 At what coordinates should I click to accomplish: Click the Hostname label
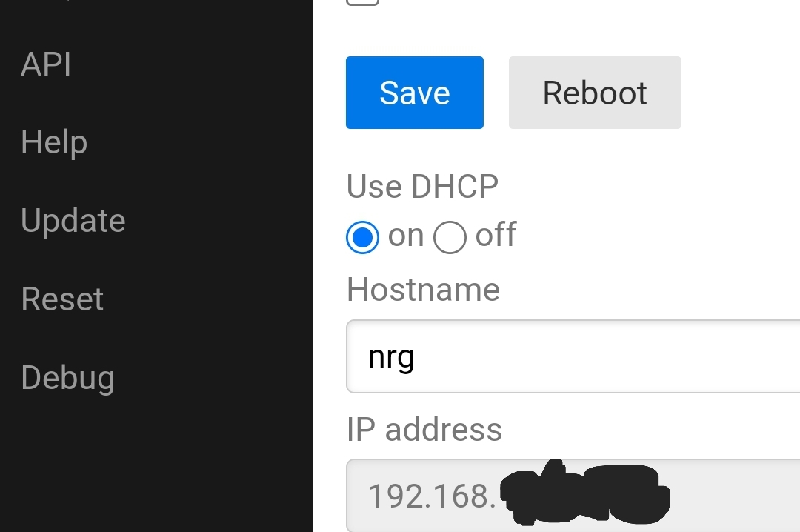[423, 290]
